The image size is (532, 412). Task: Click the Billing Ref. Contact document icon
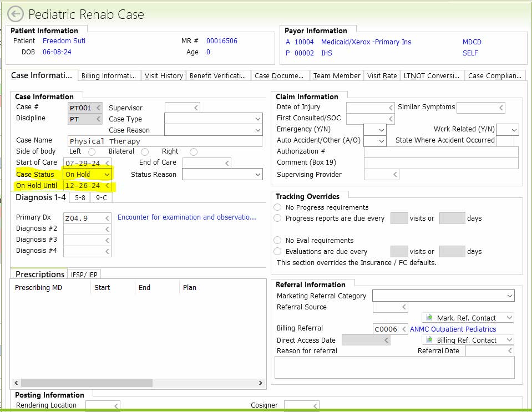tap(429, 340)
